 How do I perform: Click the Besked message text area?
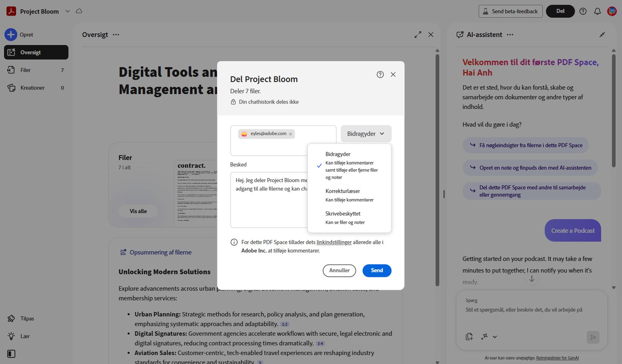click(269, 200)
